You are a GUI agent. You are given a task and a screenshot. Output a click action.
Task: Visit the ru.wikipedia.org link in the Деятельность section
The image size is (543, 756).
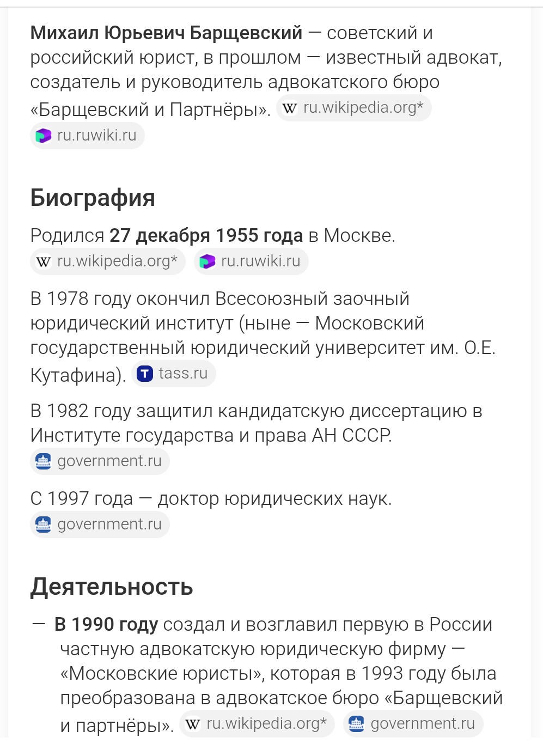click(266, 724)
